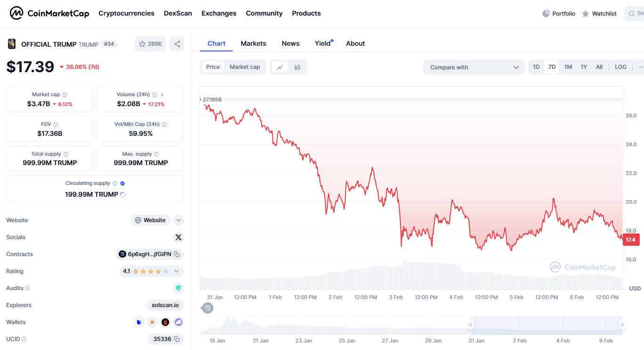Screen dimensions: 644x350
Task: Open the purple ghost wallet icon
Action: point(179,322)
